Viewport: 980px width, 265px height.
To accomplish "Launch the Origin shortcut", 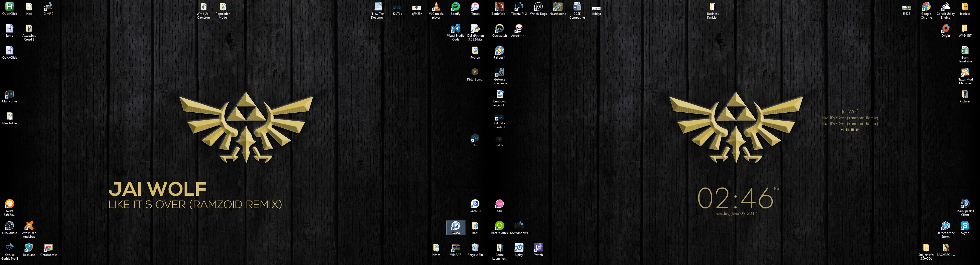I will (945, 31).
